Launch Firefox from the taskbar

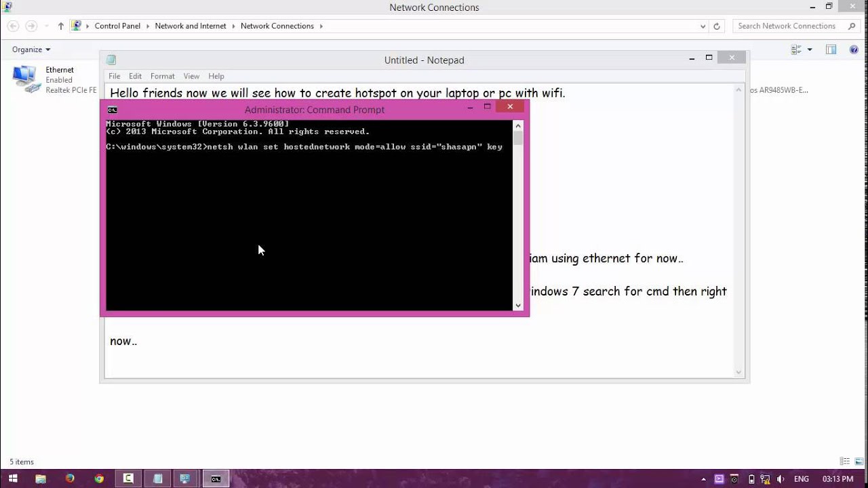[x=70, y=479]
